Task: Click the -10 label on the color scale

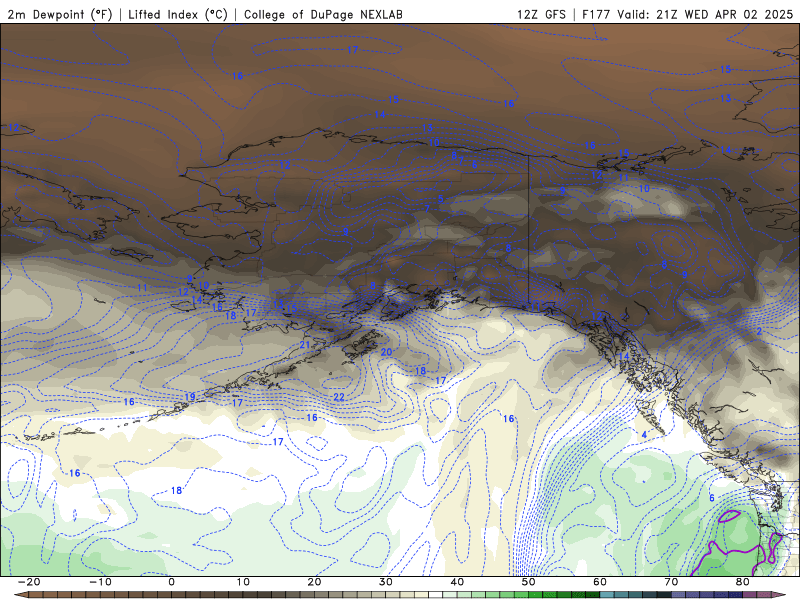Action: tap(100, 582)
